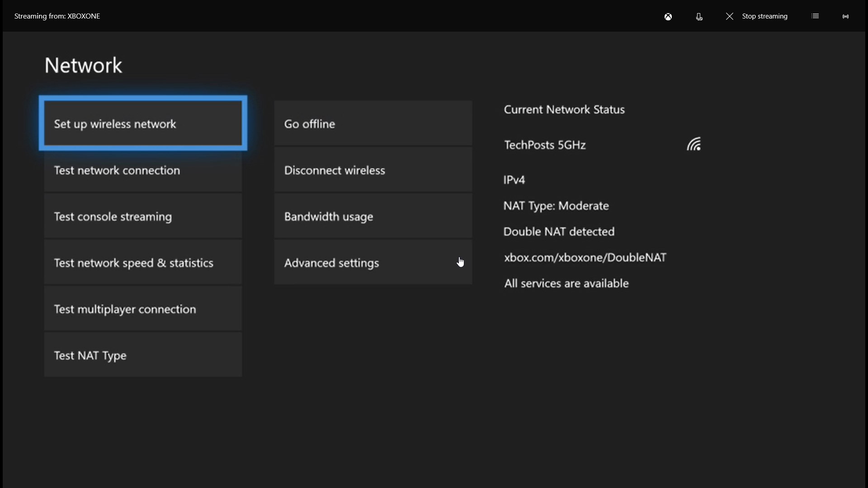Start Test console streaming

(x=143, y=217)
